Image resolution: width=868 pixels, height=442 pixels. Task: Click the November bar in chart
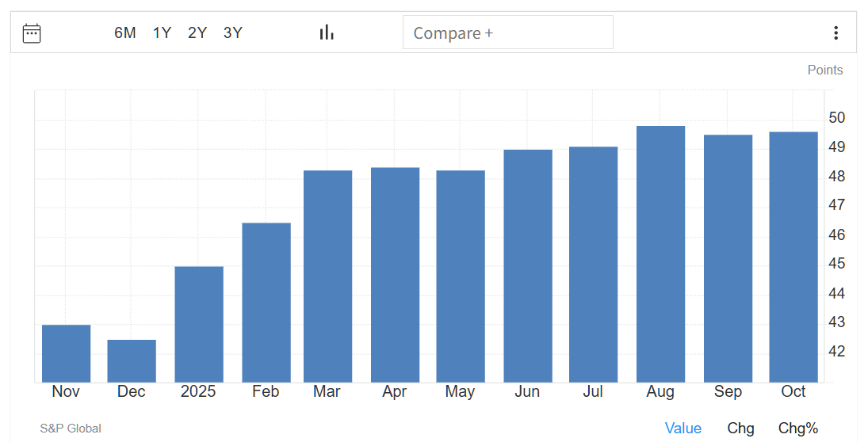tap(66, 353)
